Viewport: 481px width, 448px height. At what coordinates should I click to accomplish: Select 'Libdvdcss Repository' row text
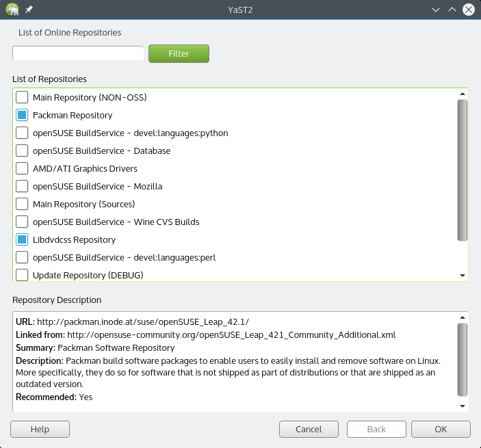click(74, 240)
